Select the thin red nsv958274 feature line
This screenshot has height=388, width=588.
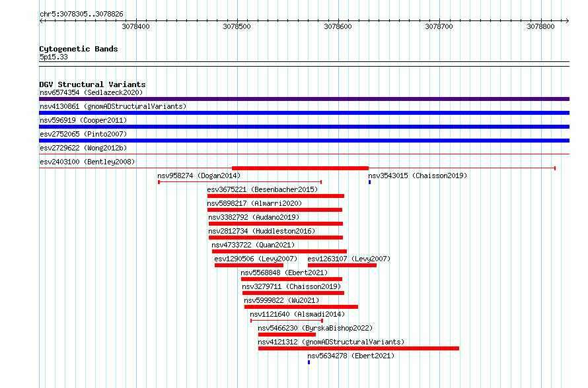240,182
